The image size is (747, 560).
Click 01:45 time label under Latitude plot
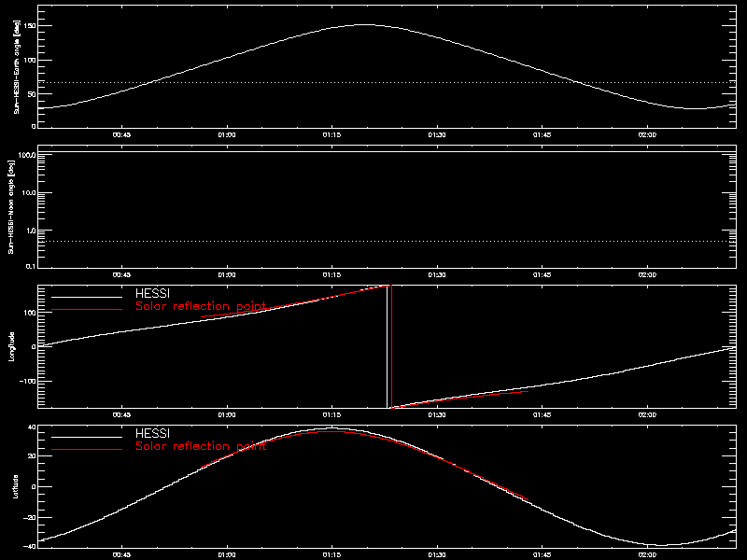click(x=543, y=555)
